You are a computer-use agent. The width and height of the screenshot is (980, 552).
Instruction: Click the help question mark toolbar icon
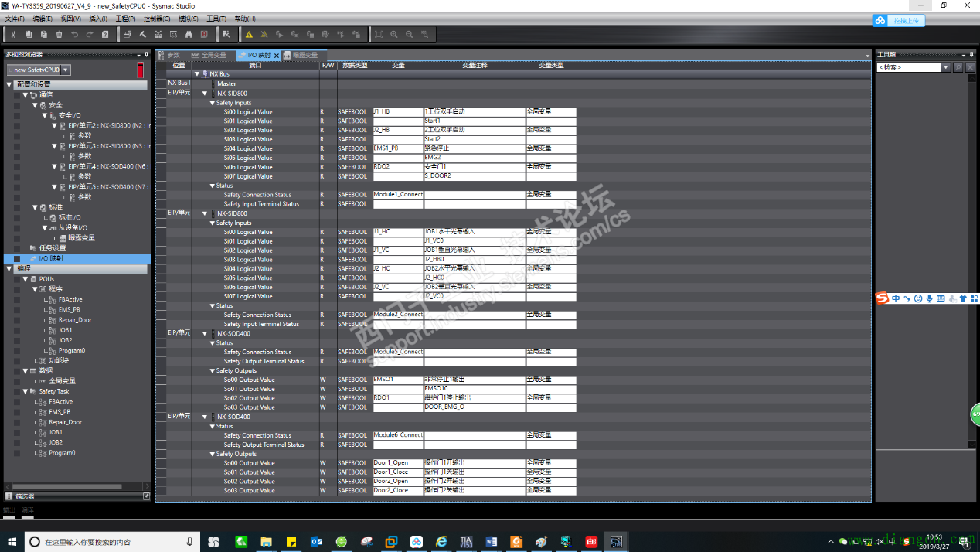pos(105,34)
